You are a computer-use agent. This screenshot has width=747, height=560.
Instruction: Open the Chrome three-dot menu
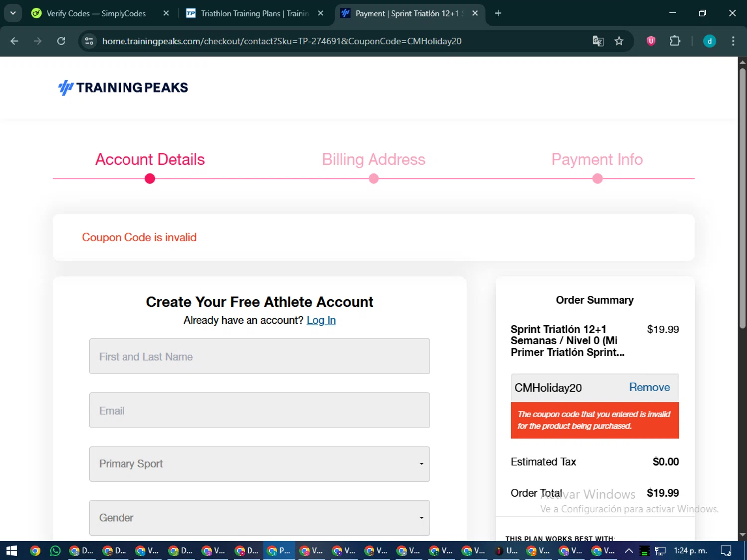pyautogui.click(x=733, y=41)
